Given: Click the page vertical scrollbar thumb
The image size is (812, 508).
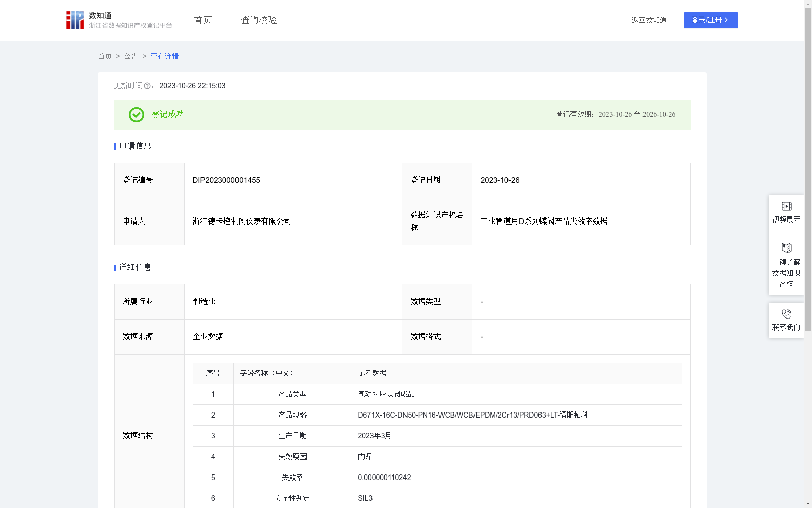Looking at the screenshot, I should point(808,169).
